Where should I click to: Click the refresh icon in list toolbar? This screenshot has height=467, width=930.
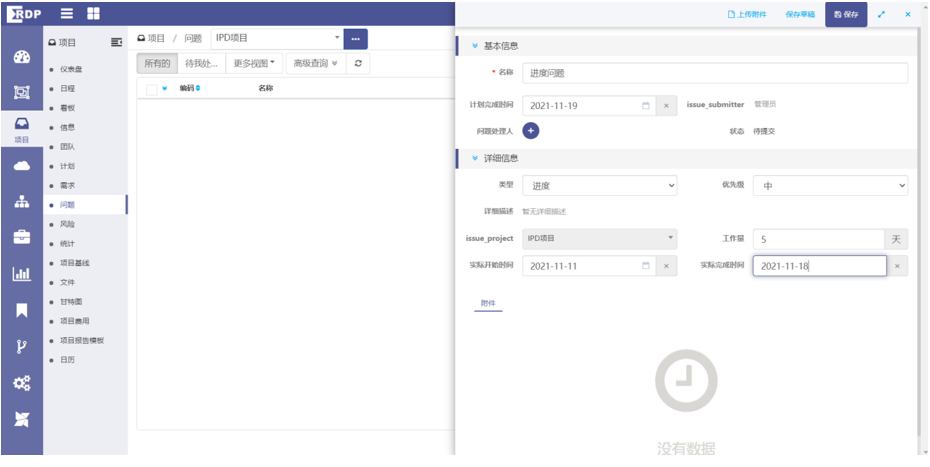tap(358, 63)
